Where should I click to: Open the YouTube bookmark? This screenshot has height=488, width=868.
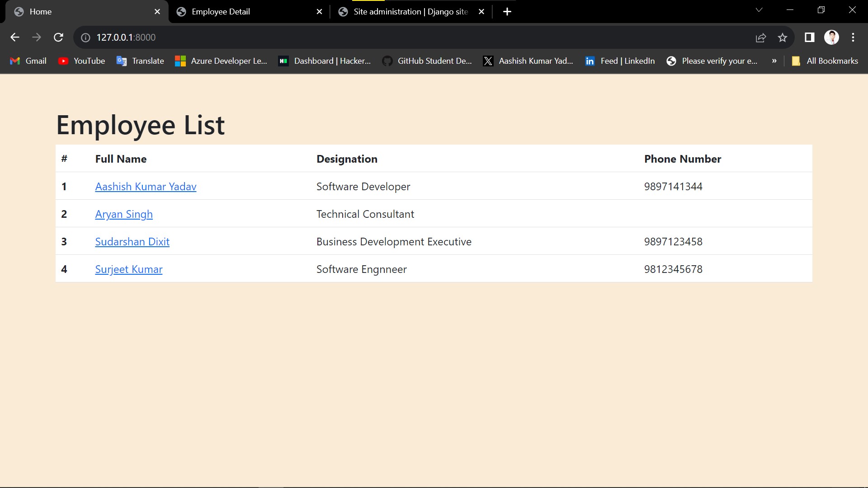[81, 61]
